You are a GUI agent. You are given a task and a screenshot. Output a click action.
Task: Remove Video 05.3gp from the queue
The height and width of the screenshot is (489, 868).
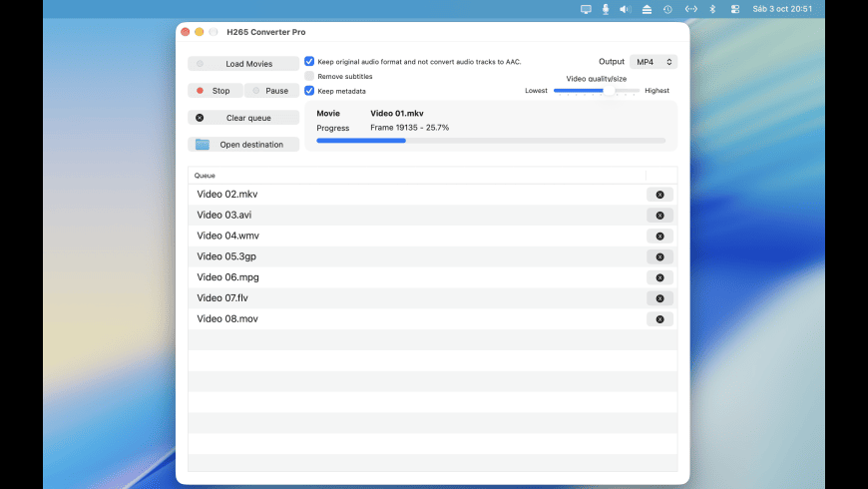pyautogui.click(x=659, y=256)
